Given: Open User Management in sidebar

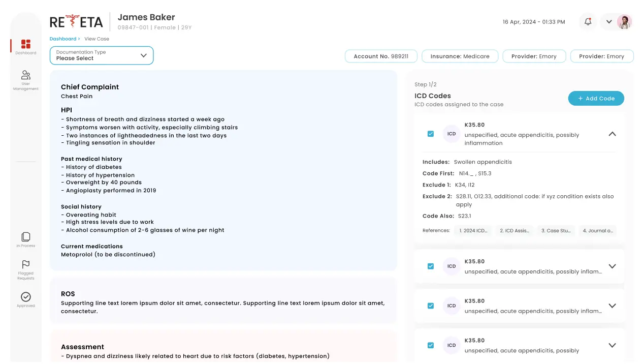Looking at the screenshot, I should pos(26,76).
